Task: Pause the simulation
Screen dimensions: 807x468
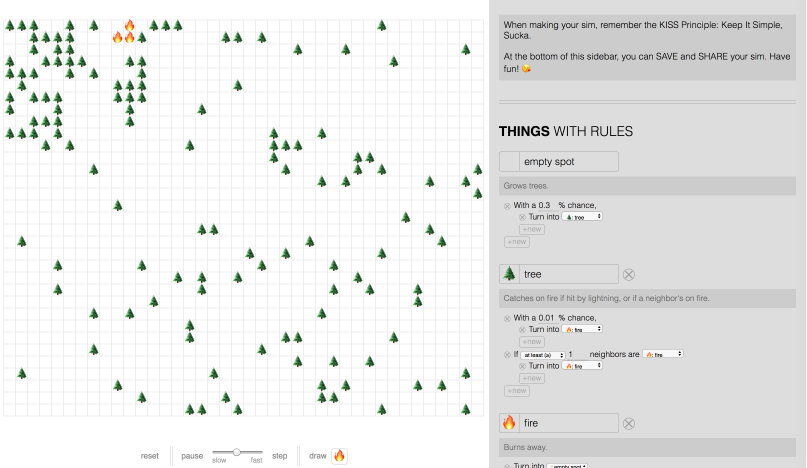Action: [191, 456]
